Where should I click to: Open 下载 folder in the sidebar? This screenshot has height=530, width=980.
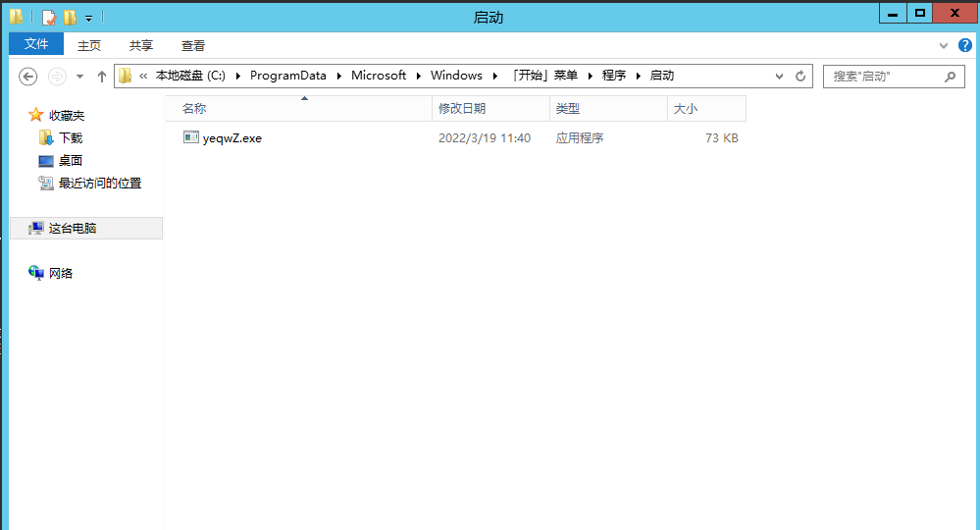tap(71, 138)
